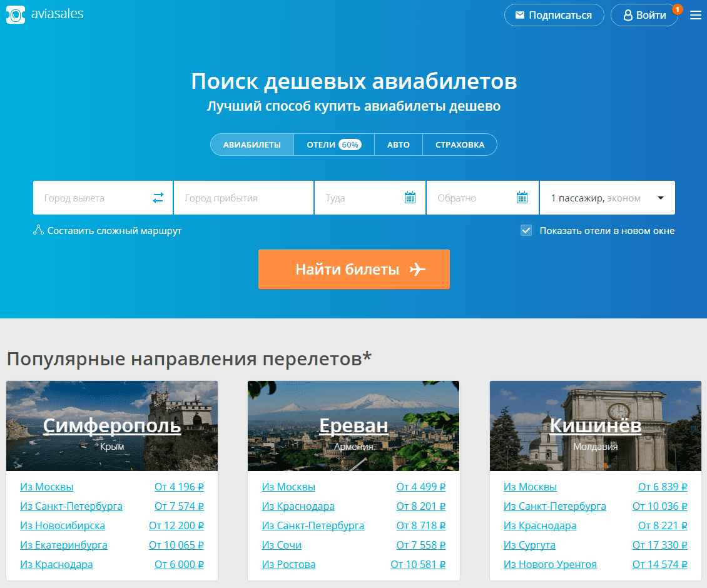Open 'Из Екатеринбурга' under Симферополь
This screenshot has width=707, height=588.
click(x=64, y=545)
